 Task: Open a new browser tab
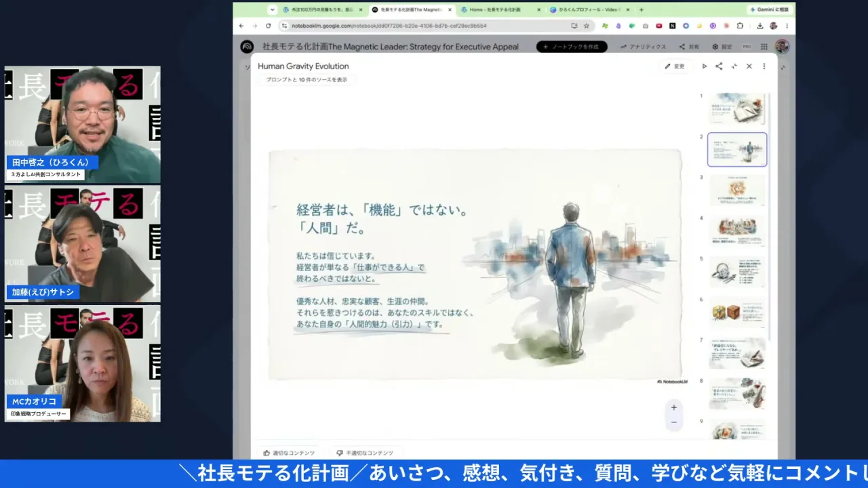pos(642,9)
